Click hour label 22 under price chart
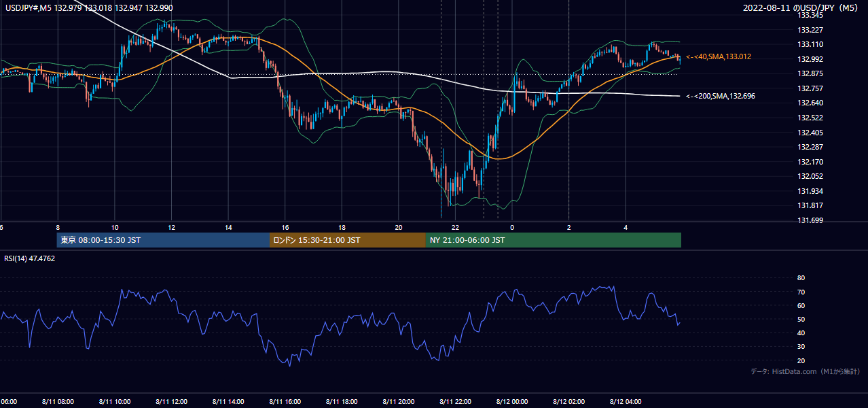Screen dimensions: 868x408 [x=456, y=228]
